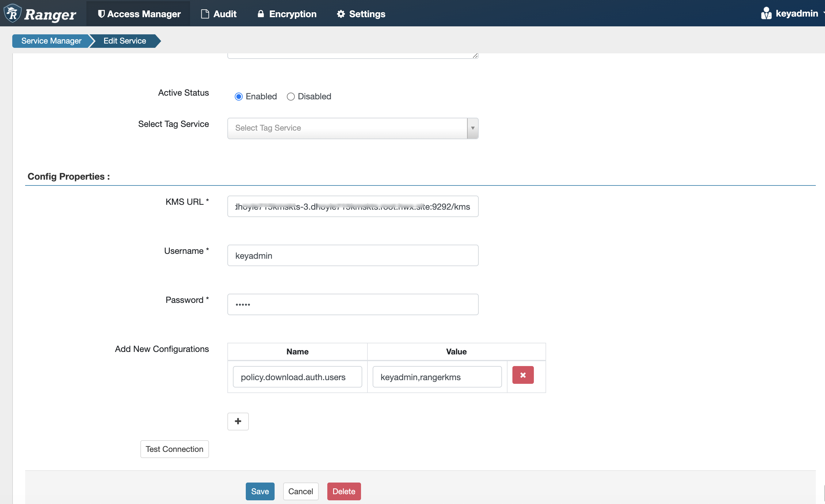Click the Audit document icon
Viewport: 825px width, 504px height.
(205, 14)
